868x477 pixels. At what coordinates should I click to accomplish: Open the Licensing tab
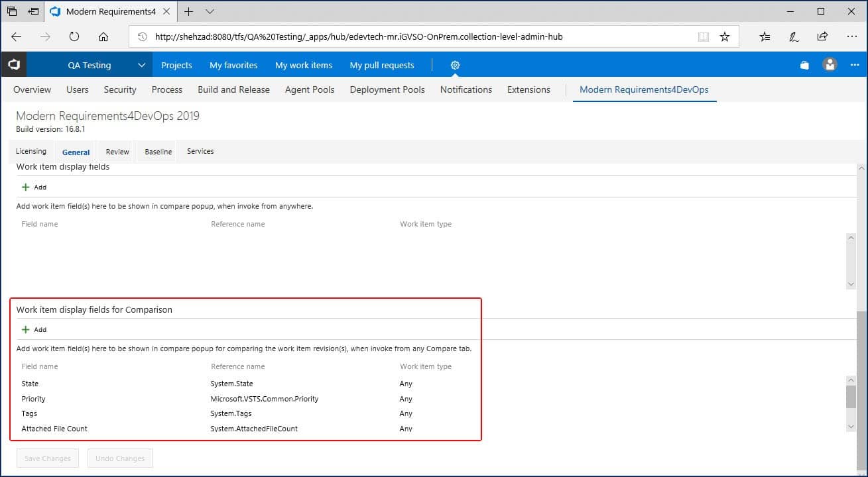(31, 152)
